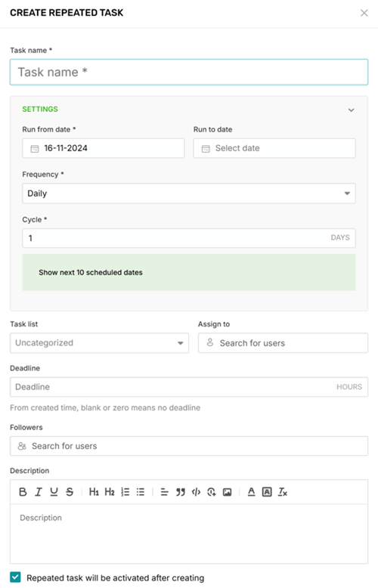The height and width of the screenshot is (588, 378).
Task: Uncheck repeated task activation checkbox
Action: [15, 577]
